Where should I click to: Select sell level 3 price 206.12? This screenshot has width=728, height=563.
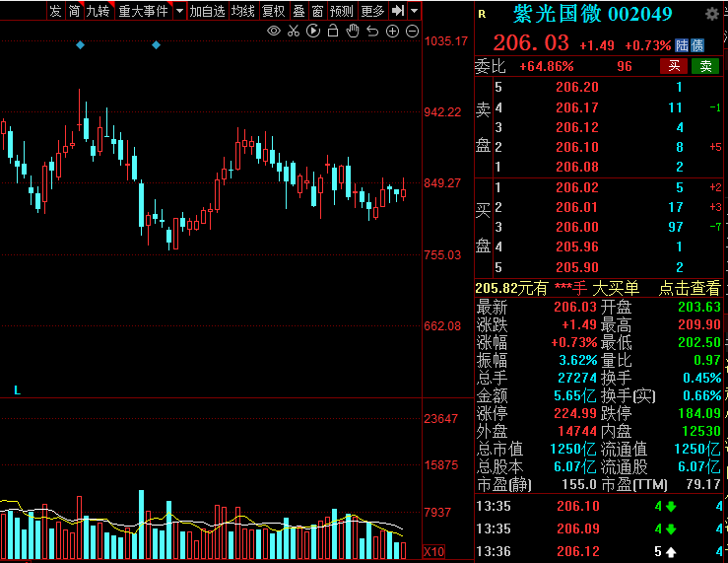[577, 127]
